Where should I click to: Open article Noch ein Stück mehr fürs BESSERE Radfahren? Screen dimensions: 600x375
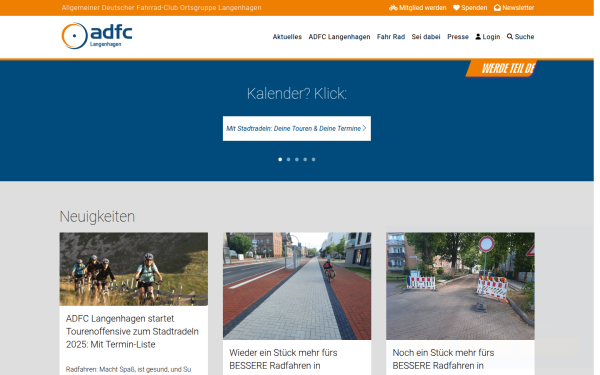pos(443,359)
